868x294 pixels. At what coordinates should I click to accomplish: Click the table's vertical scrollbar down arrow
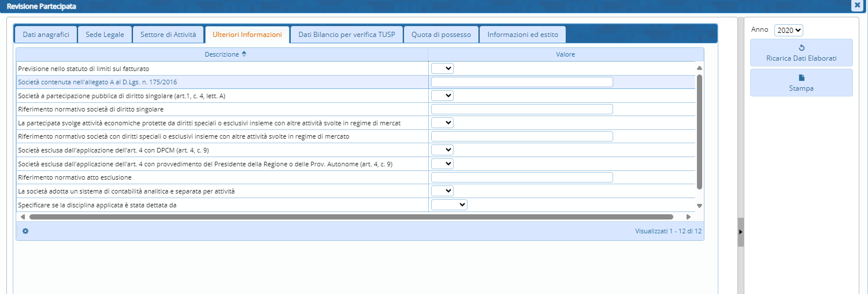click(699, 206)
